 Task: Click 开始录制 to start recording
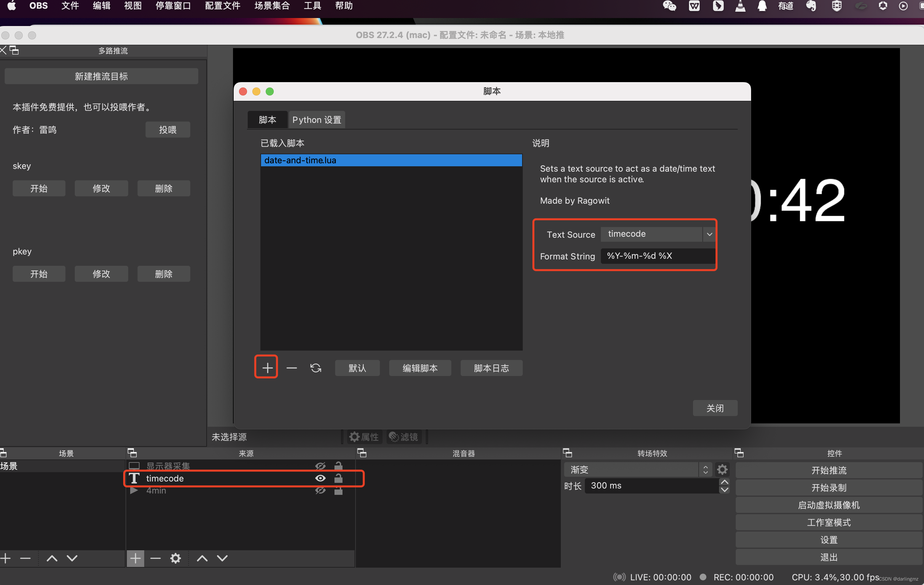click(x=829, y=487)
